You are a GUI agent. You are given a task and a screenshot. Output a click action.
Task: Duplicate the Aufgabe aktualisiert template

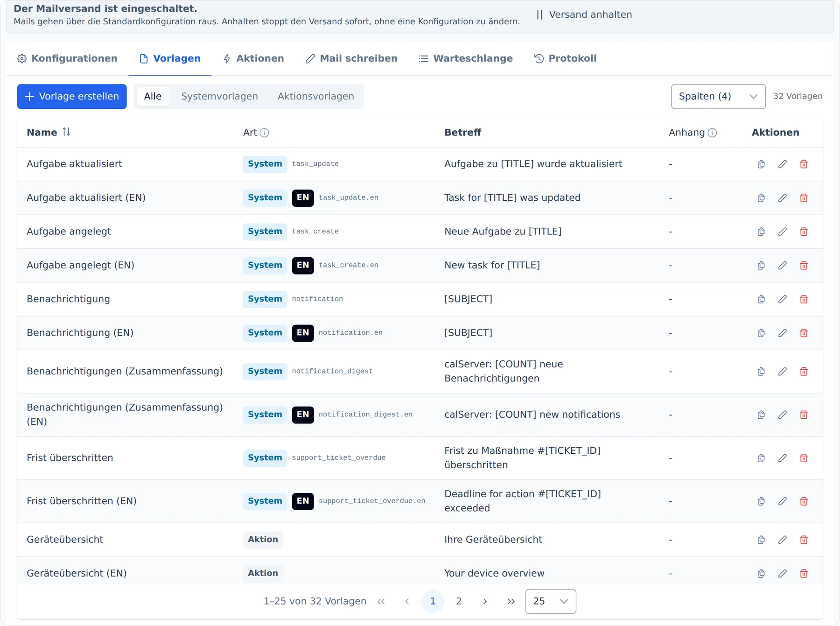tap(761, 164)
